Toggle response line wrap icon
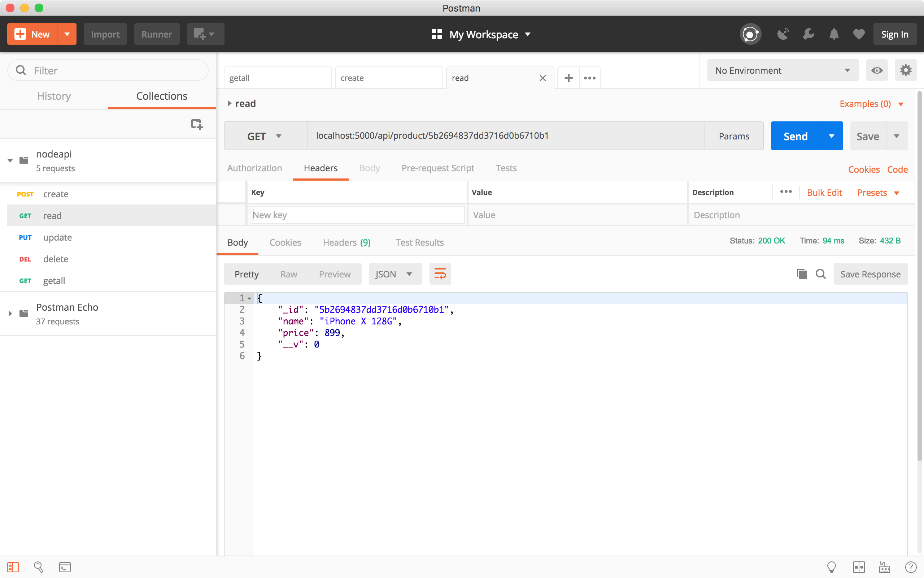Image resolution: width=924 pixels, height=578 pixels. (440, 274)
